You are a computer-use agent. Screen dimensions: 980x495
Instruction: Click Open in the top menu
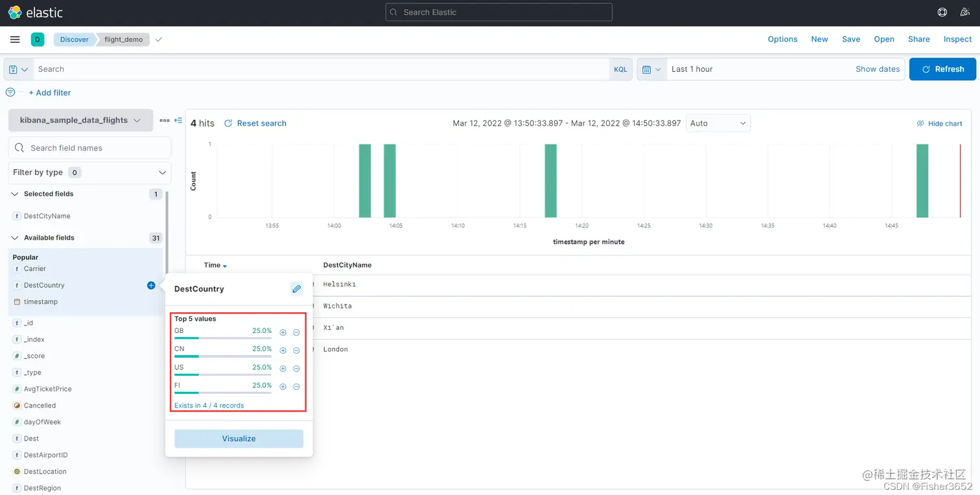(884, 40)
